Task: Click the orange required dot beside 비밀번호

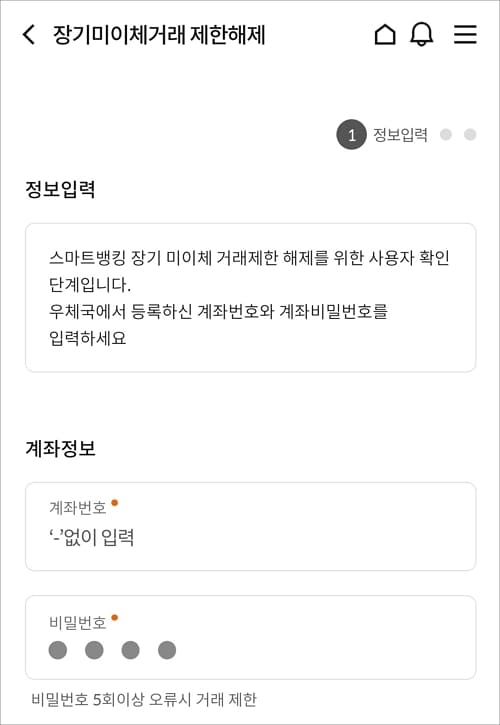Action: point(115,617)
